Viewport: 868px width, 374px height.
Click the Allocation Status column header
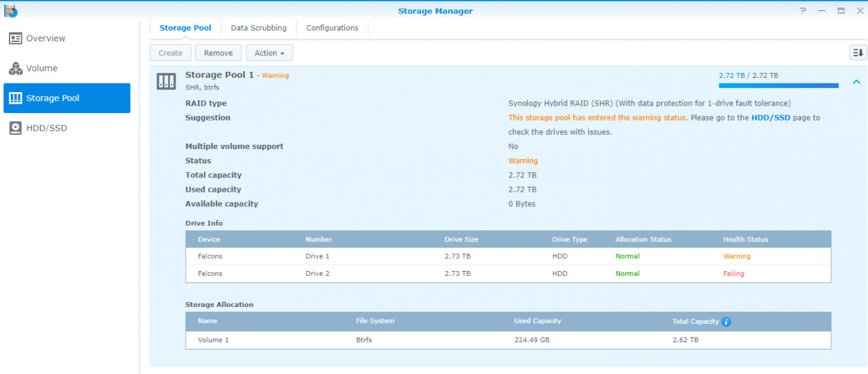click(x=644, y=239)
